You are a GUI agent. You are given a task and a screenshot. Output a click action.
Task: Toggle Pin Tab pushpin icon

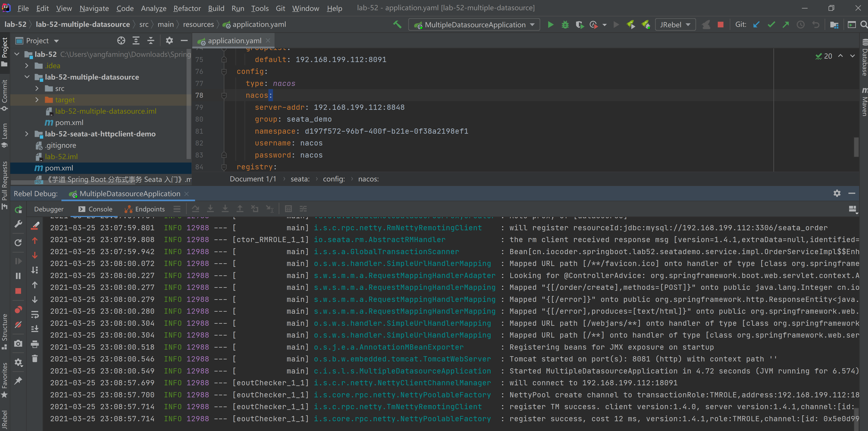coord(18,381)
